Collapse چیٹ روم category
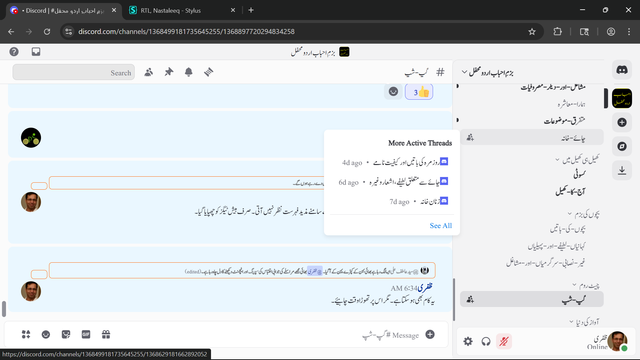The height and width of the screenshot is (360, 640). [x=586, y=285]
